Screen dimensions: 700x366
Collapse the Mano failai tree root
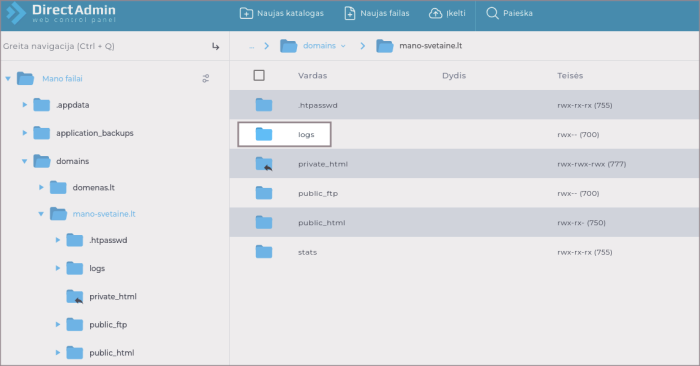click(x=8, y=79)
